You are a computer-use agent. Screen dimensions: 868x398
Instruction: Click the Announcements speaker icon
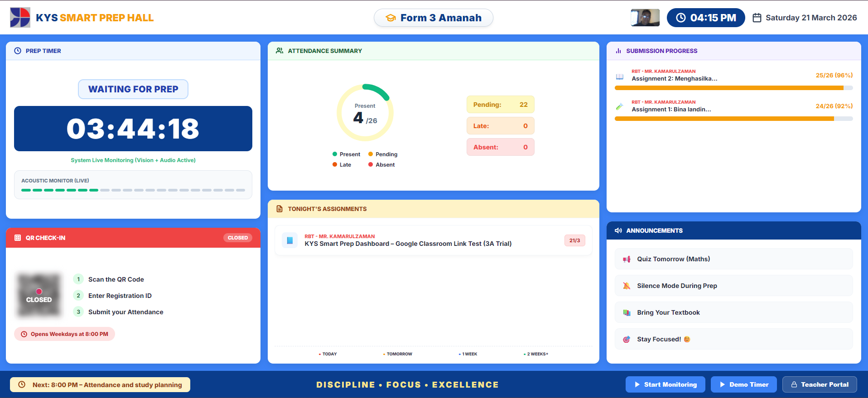pyautogui.click(x=618, y=230)
